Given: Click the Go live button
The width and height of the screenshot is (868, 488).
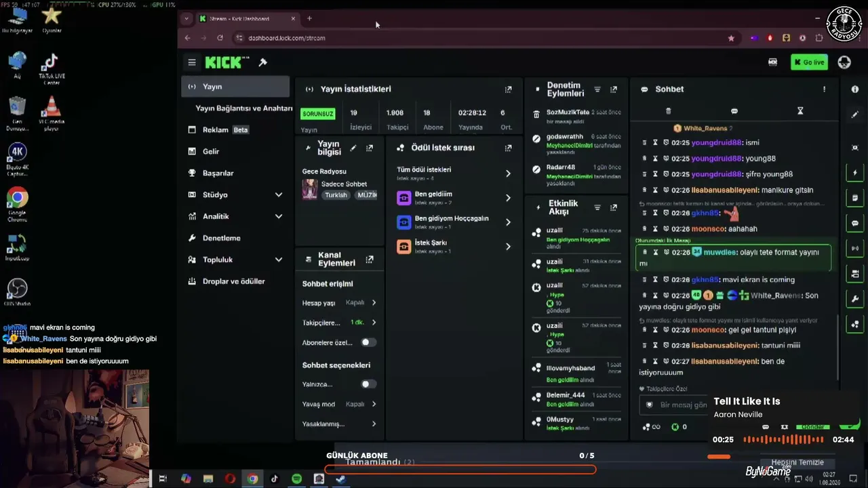Looking at the screenshot, I should [x=809, y=62].
